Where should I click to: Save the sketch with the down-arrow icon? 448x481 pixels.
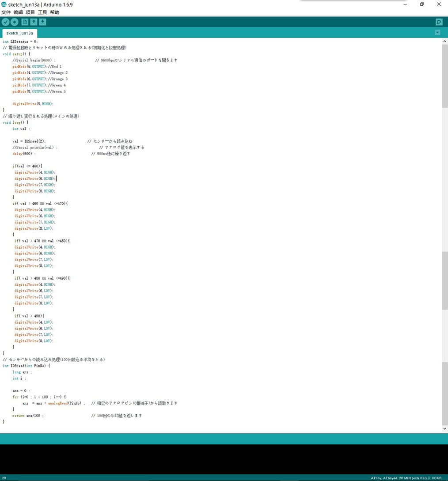click(43, 22)
